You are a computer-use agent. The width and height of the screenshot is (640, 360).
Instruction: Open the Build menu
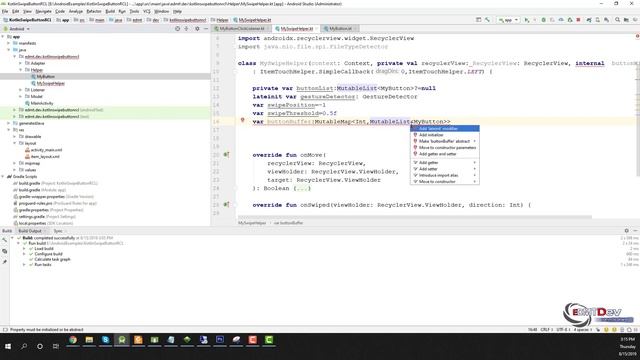point(110,11)
